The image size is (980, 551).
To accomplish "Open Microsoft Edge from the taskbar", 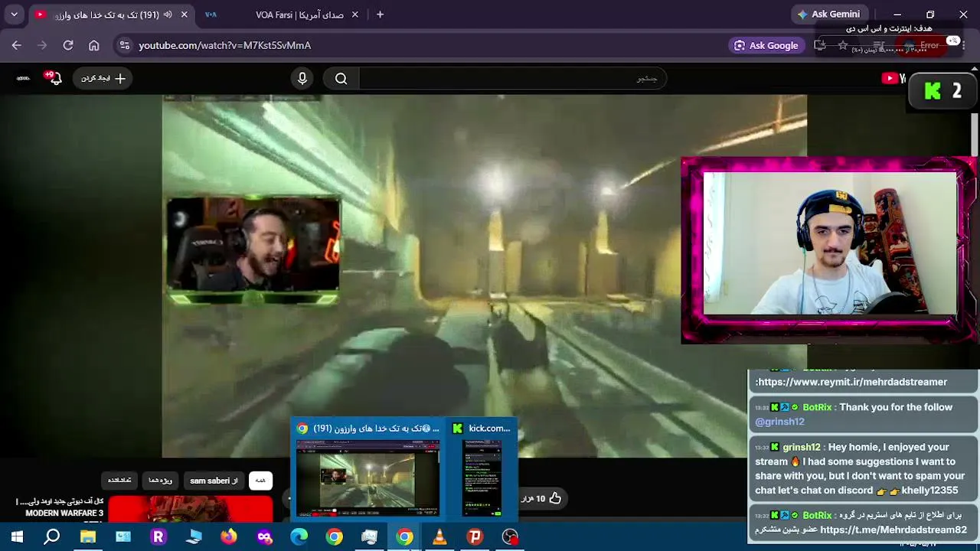I will [x=299, y=537].
